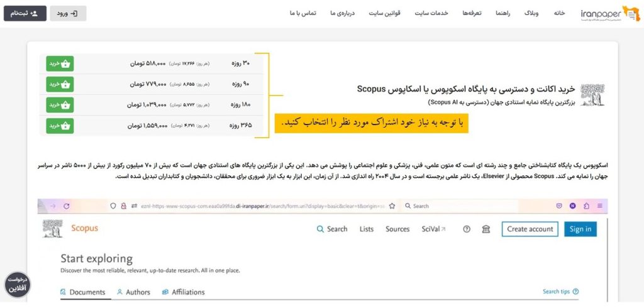Buy the ۳۶۵ روزه subscription

point(60,126)
